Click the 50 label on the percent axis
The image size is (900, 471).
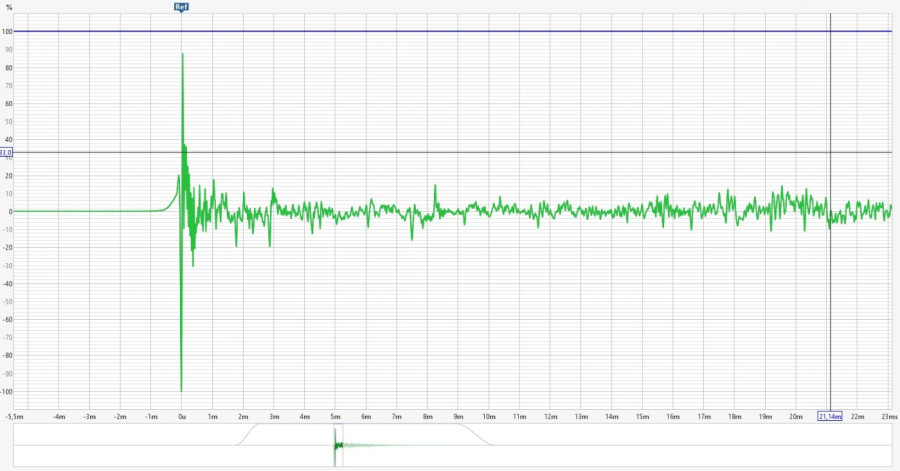[x=9, y=122]
